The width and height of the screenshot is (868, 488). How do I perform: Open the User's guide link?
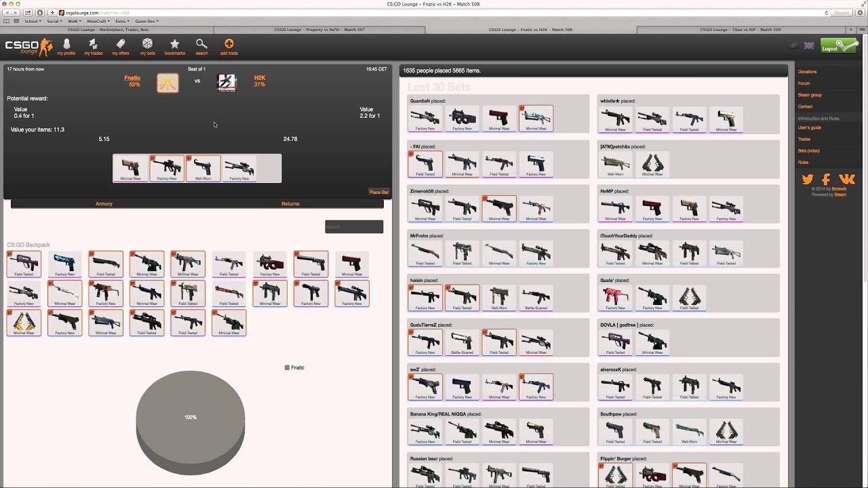809,127
